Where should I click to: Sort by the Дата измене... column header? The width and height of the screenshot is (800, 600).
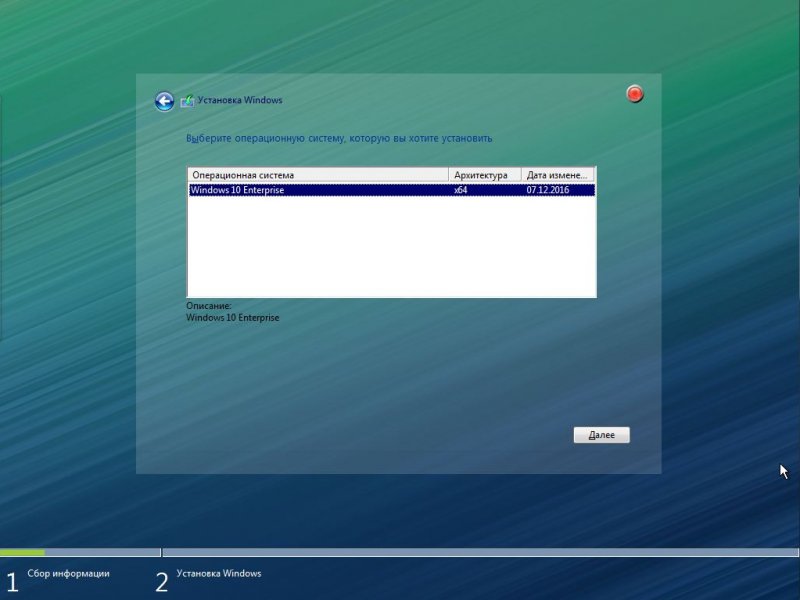(x=558, y=174)
